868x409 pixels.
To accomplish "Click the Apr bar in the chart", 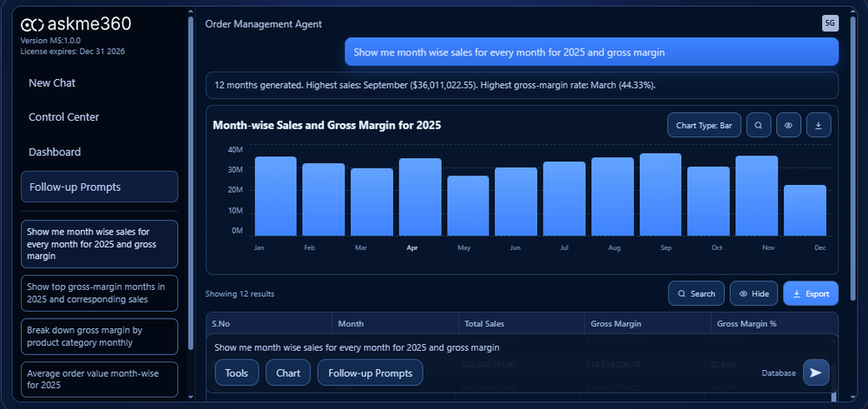I will [x=420, y=197].
